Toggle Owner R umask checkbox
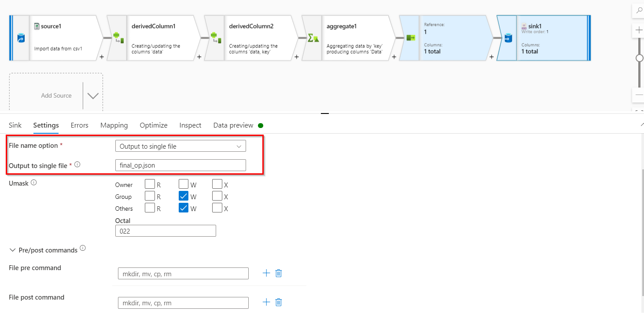The height and width of the screenshot is (322, 644). (150, 184)
